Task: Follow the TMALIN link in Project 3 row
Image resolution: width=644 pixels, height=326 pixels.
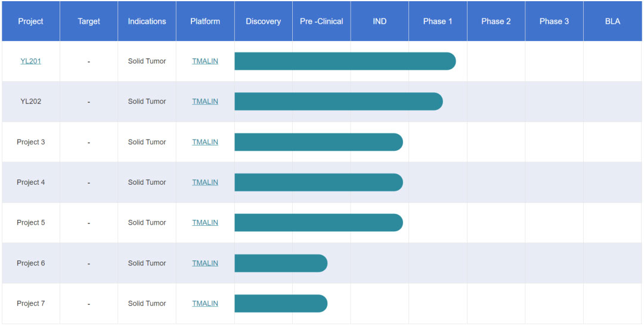Action: 205,142
